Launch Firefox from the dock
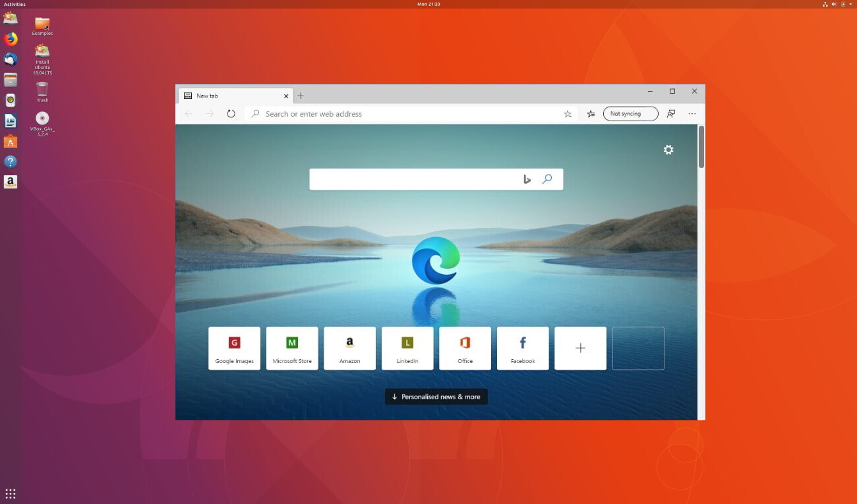This screenshot has width=857, height=504. click(x=11, y=39)
